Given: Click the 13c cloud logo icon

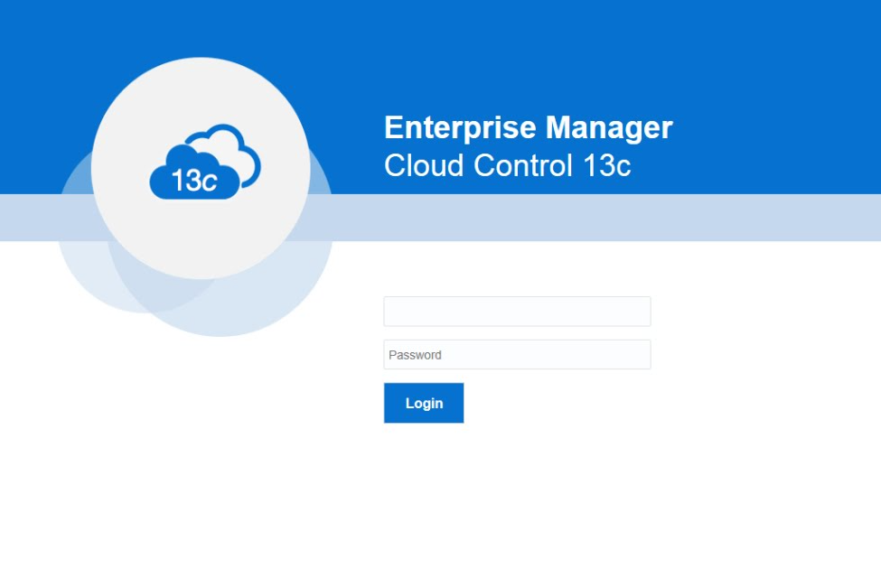Looking at the screenshot, I should coord(205,162).
